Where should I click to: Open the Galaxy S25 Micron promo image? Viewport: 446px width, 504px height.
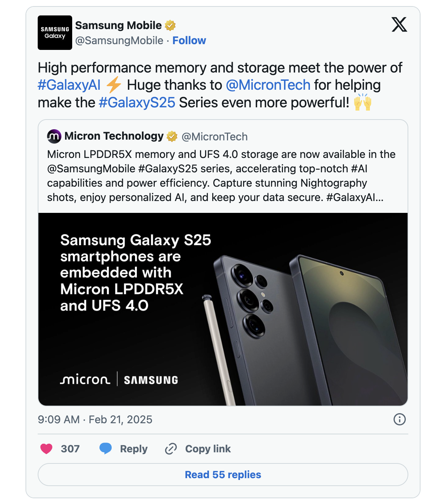click(223, 309)
